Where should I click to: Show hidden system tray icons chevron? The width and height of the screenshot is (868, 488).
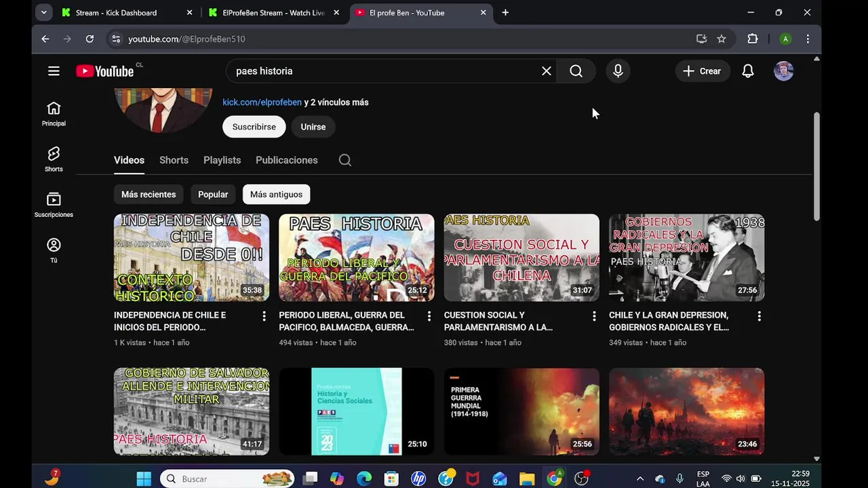pos(639,479)
